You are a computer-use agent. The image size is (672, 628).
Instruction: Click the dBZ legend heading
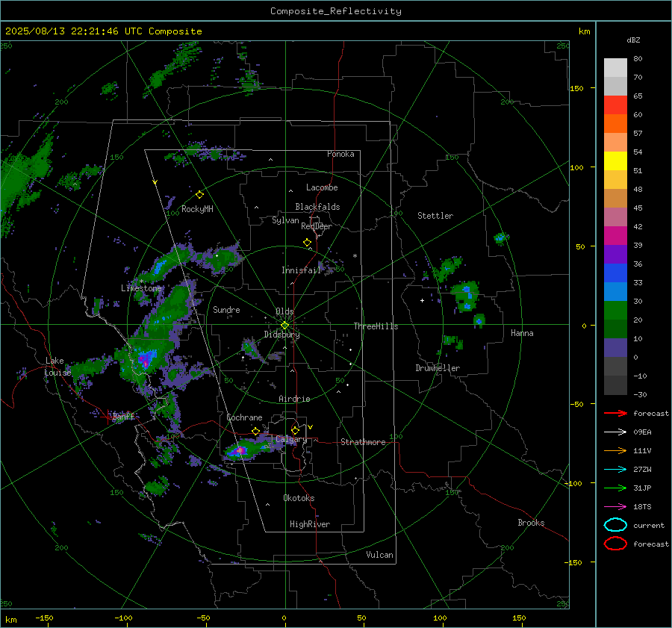(633, 40)
